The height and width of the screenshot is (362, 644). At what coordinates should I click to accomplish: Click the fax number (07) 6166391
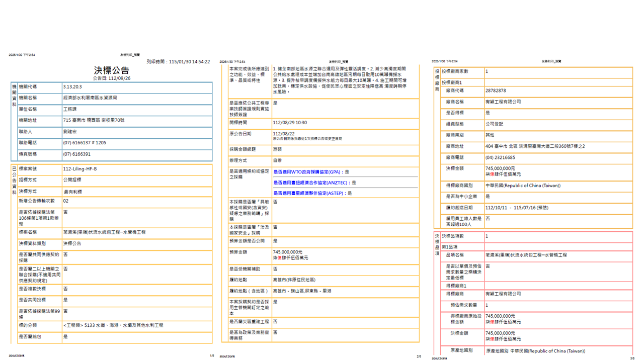pyautogui.click(x=77, y=154)
